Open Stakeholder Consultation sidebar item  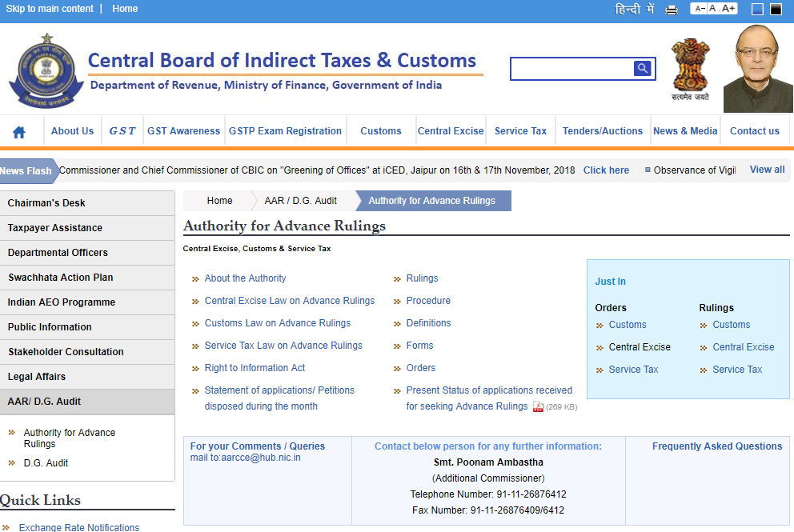point(87,352)
